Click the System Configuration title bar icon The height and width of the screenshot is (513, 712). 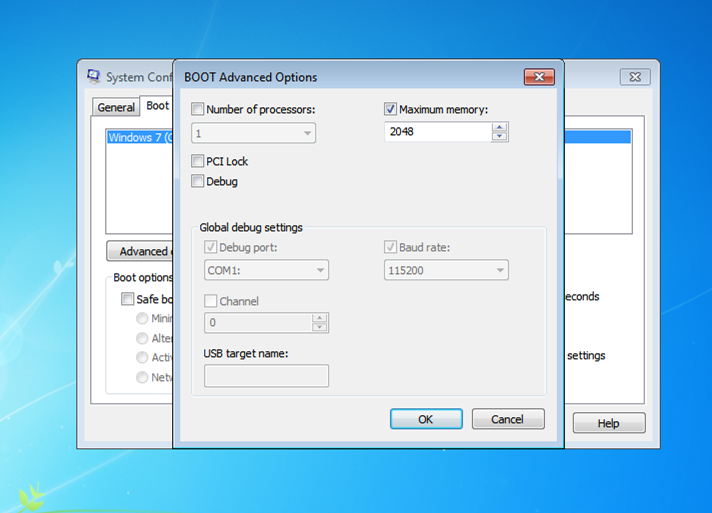[x=94, y=77]
